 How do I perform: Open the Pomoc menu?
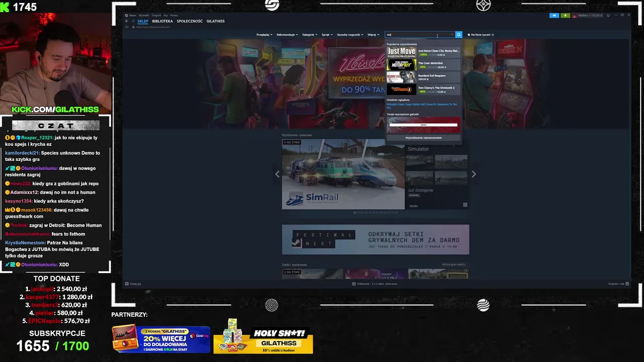click(x=174, y=15)
